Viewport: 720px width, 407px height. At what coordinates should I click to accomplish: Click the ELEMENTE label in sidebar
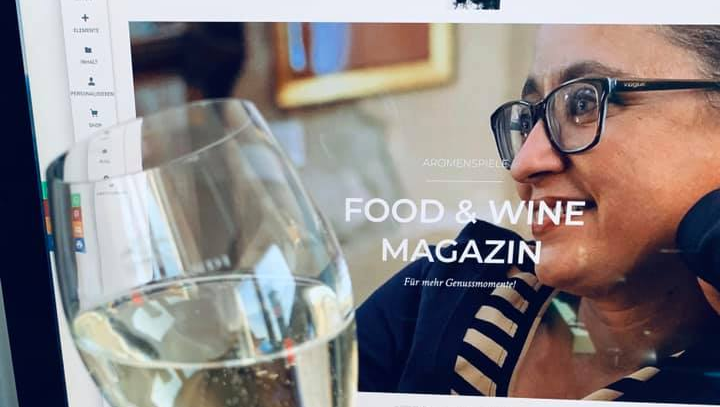click(86, 30)
